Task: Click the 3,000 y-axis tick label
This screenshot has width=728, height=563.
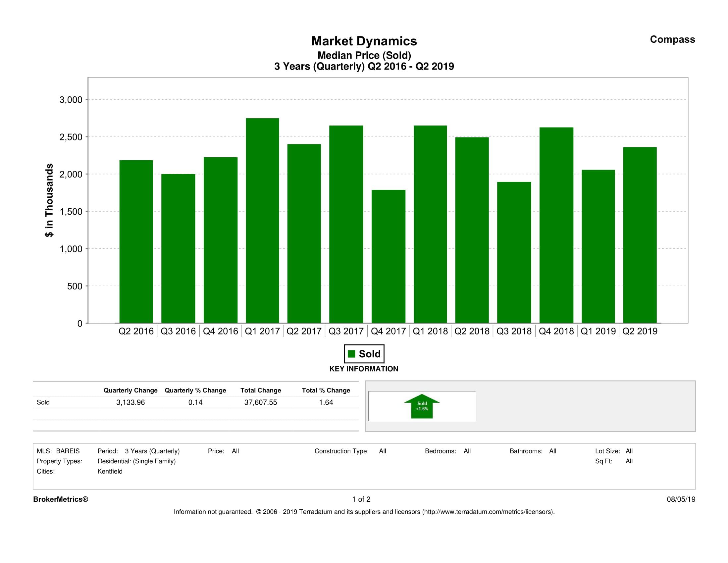Action: [71, 100]
